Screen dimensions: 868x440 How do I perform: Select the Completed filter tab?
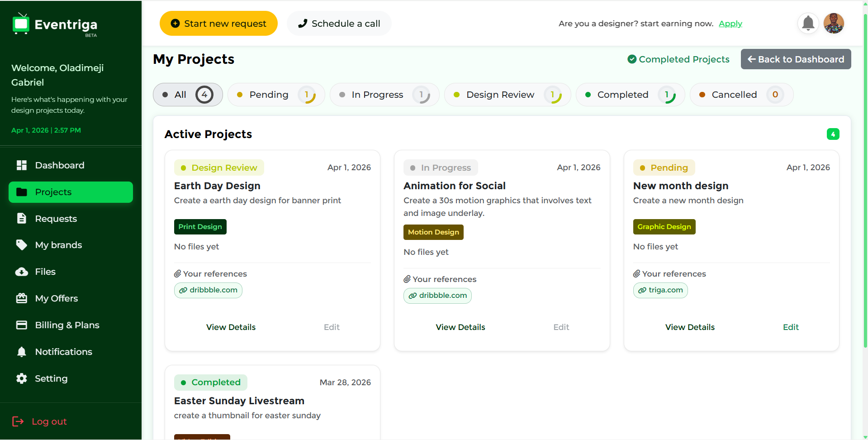[630, 95]
